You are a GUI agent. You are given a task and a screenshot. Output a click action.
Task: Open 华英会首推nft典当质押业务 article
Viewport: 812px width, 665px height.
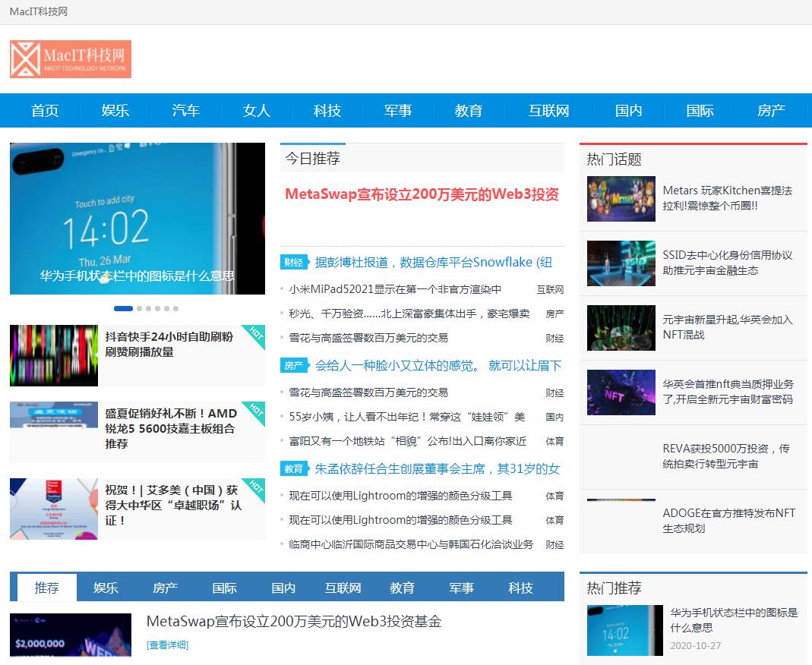pos(728,392)
